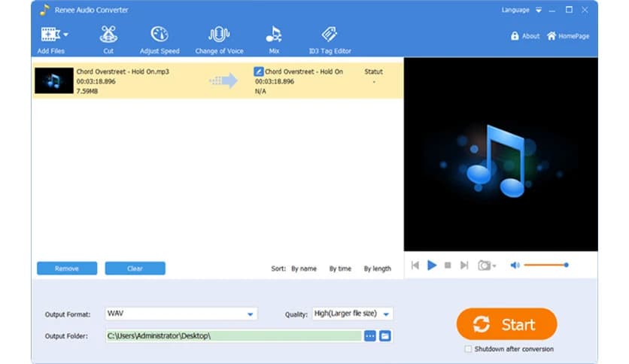Open the Cut tool

click(108, 39)
